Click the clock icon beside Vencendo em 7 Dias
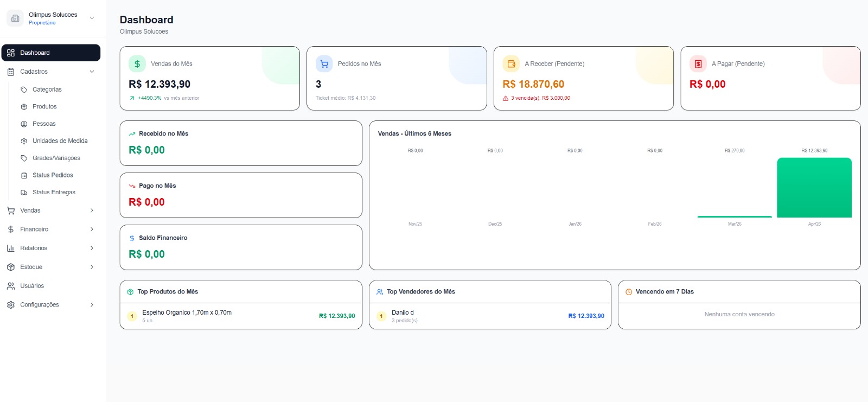This screenshot has height=402, width=868. tap(629, 292)
